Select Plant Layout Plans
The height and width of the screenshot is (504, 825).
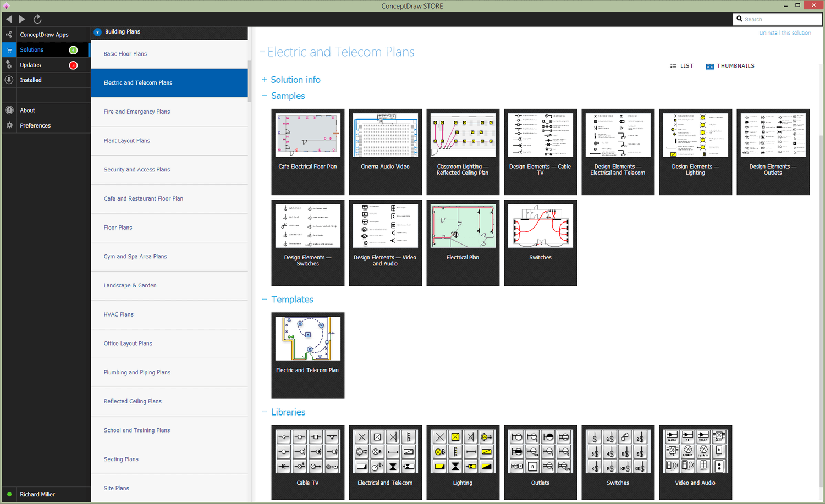tap(169, 141)
